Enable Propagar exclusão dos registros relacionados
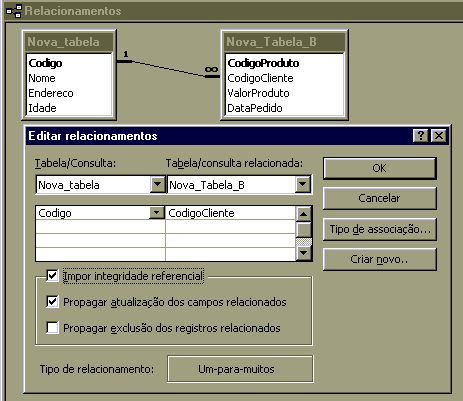Screen dimensions: 463x401 [x=52, y=328]
